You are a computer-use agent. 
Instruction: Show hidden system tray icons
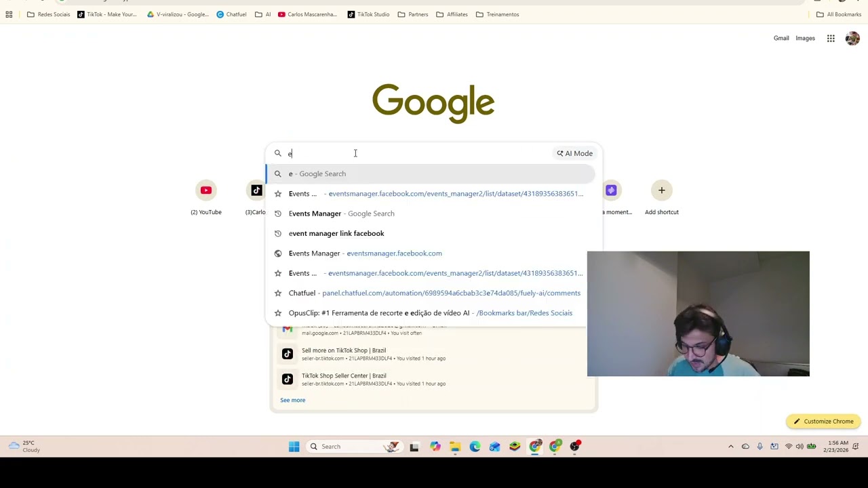(730, 447)
